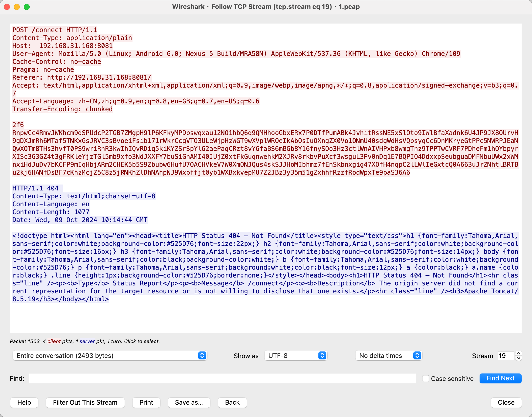Click the HTTP/1.1 404 response line
The height and width of the screenshot is (417, 532).
point(36,188)
